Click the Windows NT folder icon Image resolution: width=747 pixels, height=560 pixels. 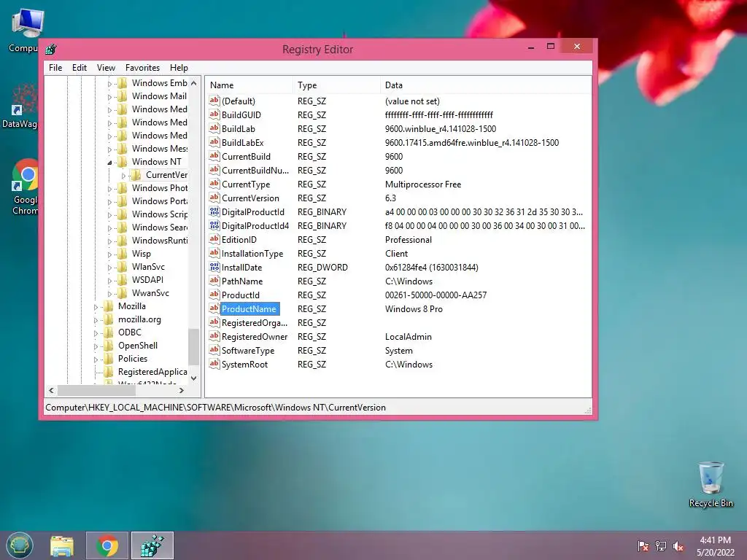[123, 161]
